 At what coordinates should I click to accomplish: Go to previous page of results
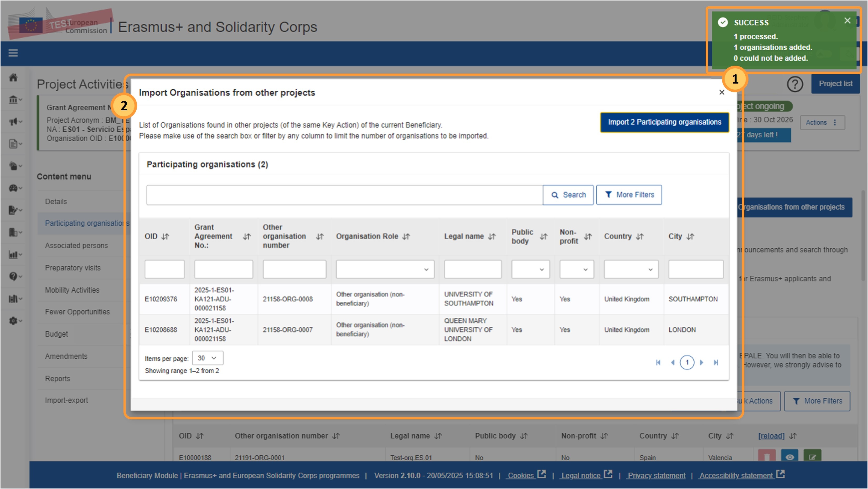673,363
